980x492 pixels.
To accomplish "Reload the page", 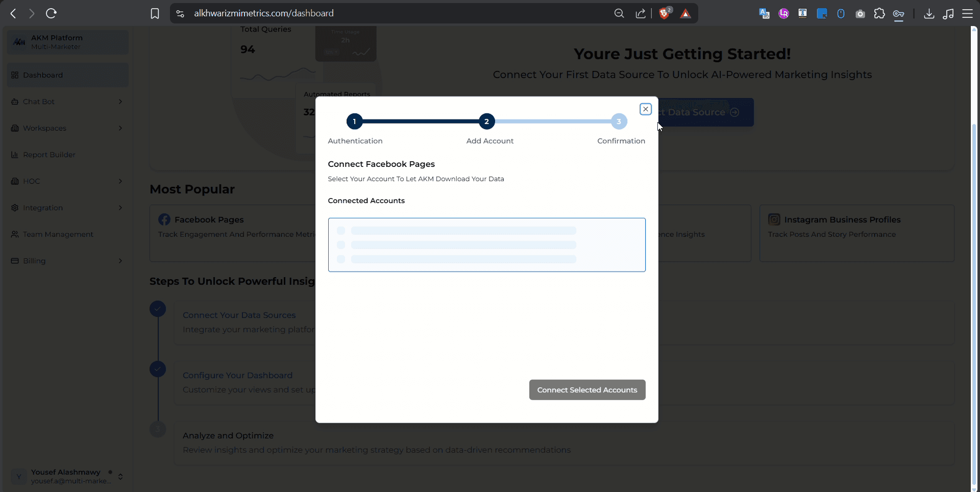I will coord(51,14).
